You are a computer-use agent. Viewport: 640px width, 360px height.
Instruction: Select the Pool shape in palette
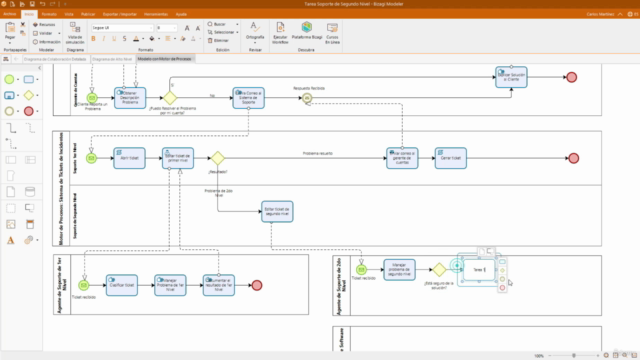(11, 160)
